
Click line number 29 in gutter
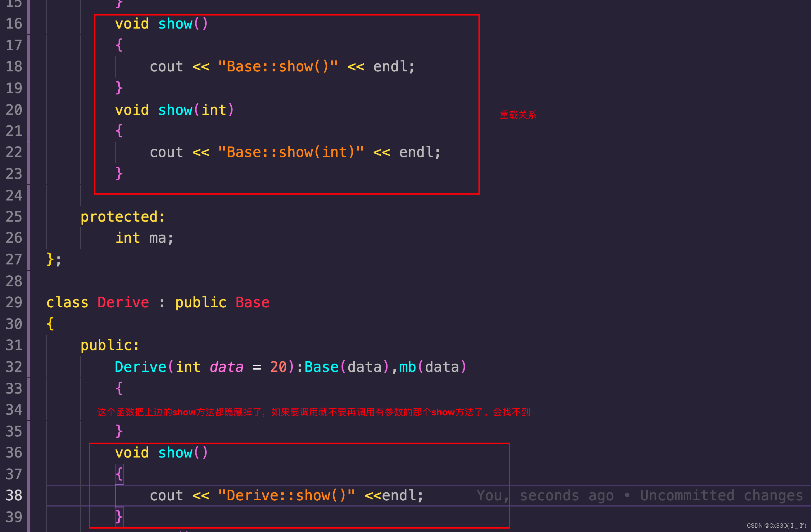[14, 302]
